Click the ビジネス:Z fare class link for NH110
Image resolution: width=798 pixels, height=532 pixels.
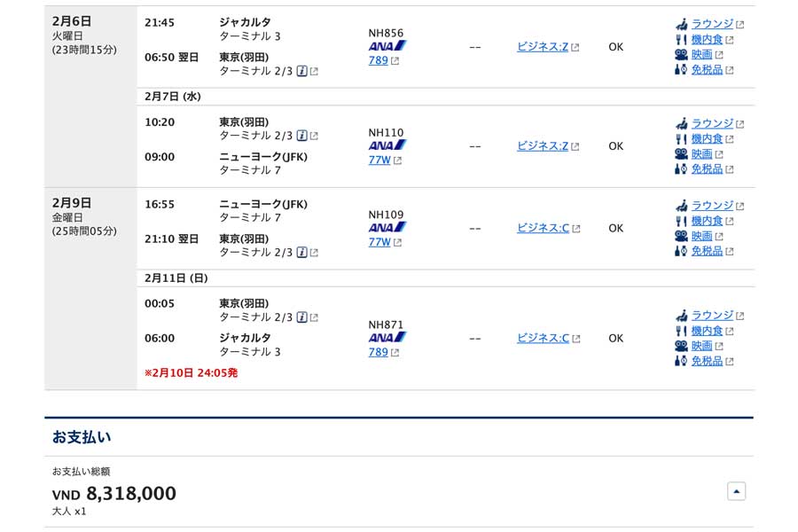tap(543, 146)
